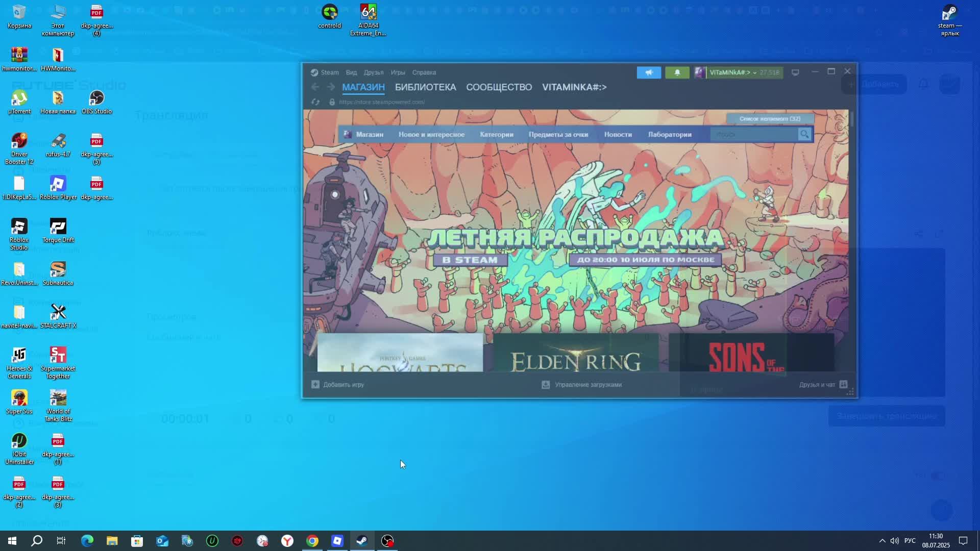Image resolution: width=980 pixels, height=551 pixels.
Task: Open Друзья и чат panel
Action: coord(823,385)
